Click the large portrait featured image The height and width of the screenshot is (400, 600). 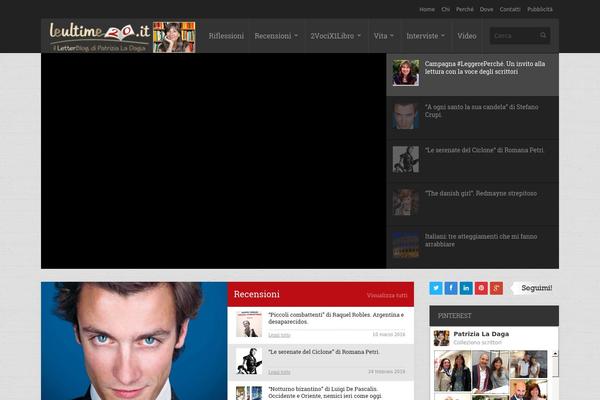(134, 341)
